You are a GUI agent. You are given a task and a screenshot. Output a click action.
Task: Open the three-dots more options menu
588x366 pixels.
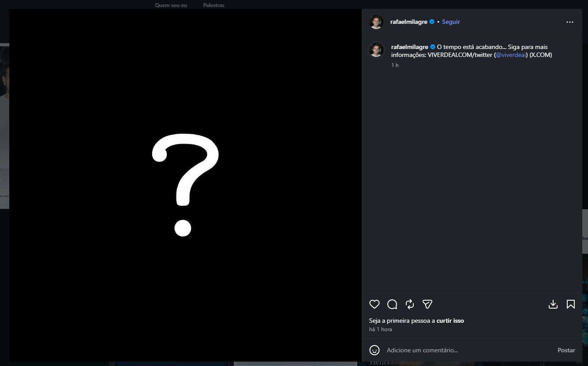coord(570,22)
